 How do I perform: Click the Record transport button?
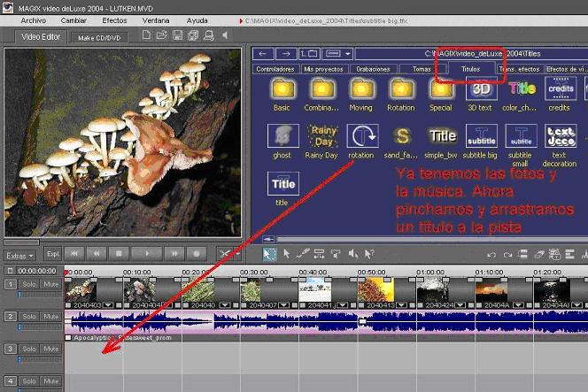coord(196,254)
